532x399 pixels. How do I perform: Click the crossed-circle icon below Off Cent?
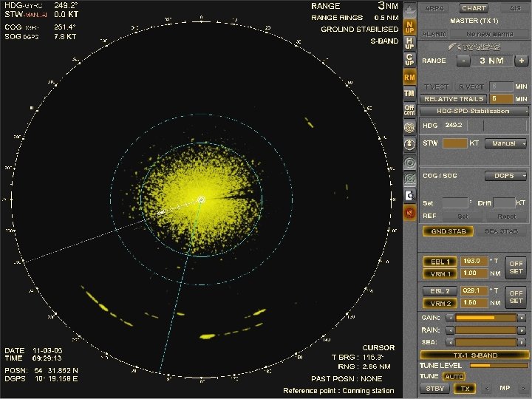409,128
